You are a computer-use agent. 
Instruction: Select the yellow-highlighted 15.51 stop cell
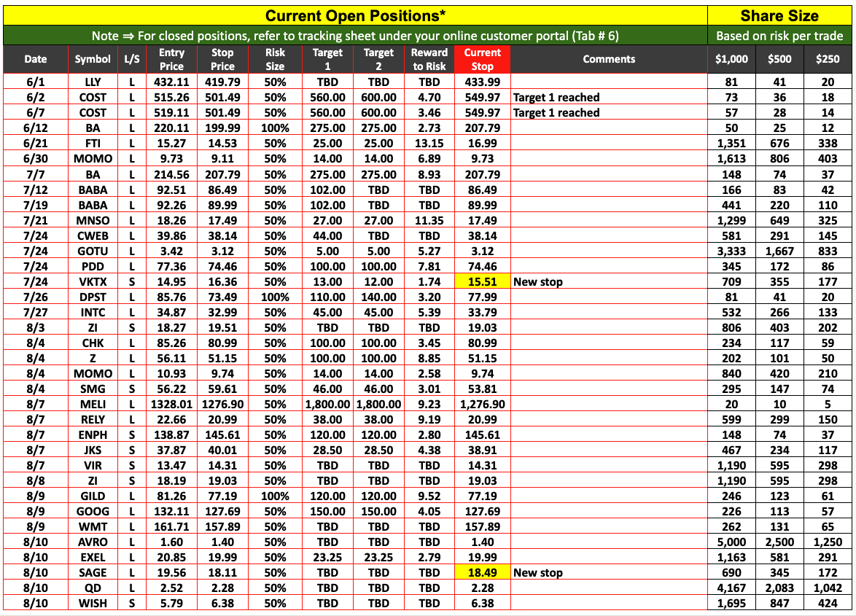pos(482,281)
